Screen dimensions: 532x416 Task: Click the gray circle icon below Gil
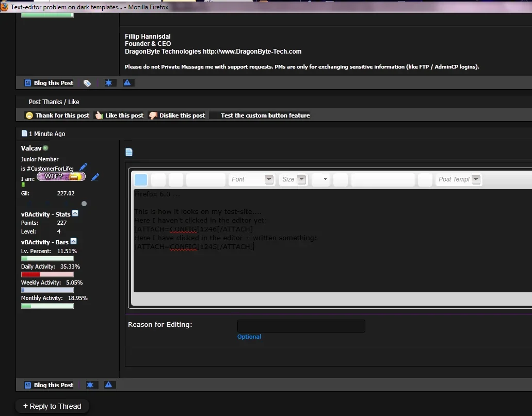(84, 204)
